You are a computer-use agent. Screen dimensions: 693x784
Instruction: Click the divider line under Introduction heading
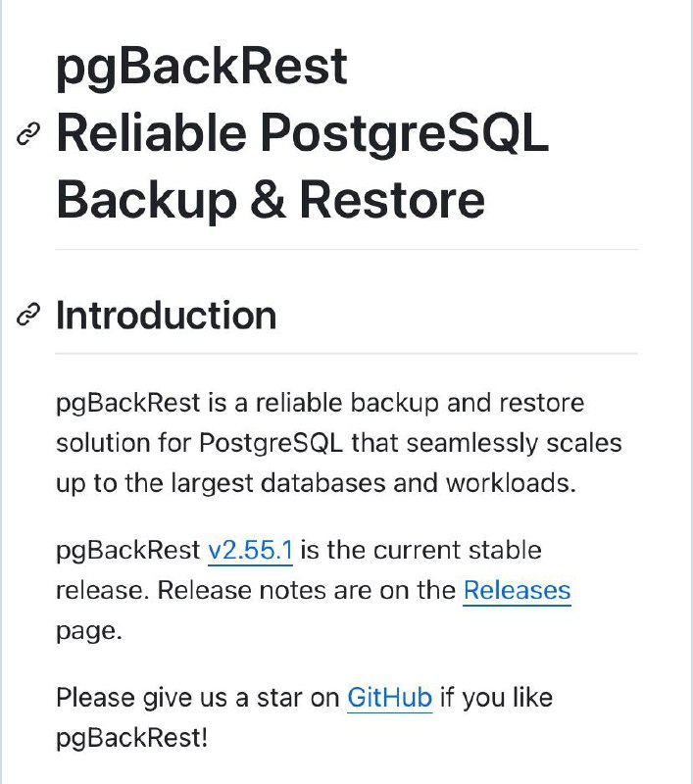click(x=347, y=354)
